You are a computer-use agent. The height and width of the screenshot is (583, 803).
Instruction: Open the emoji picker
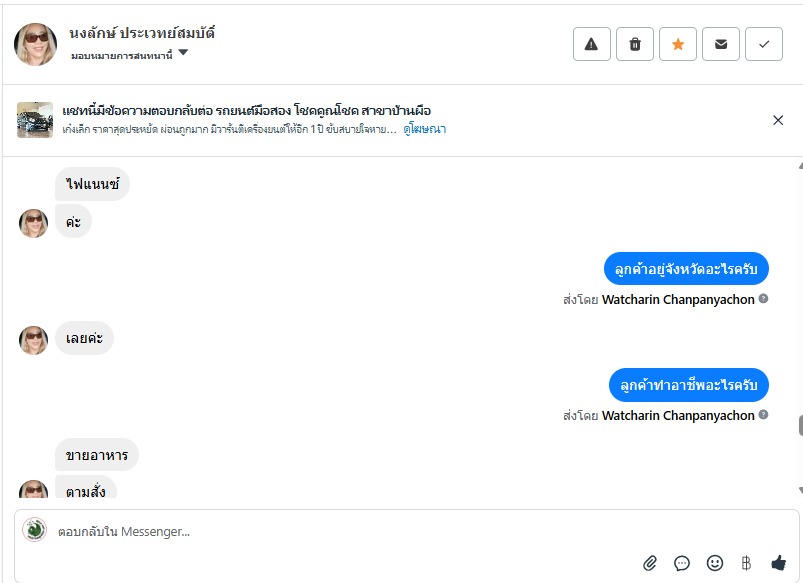coord(714,563)
